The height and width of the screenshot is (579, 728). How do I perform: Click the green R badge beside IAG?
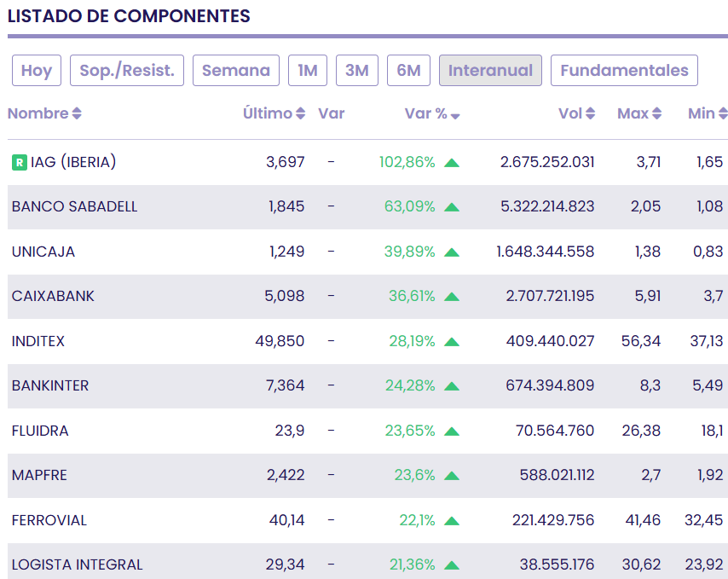click(x=19, y=162)
